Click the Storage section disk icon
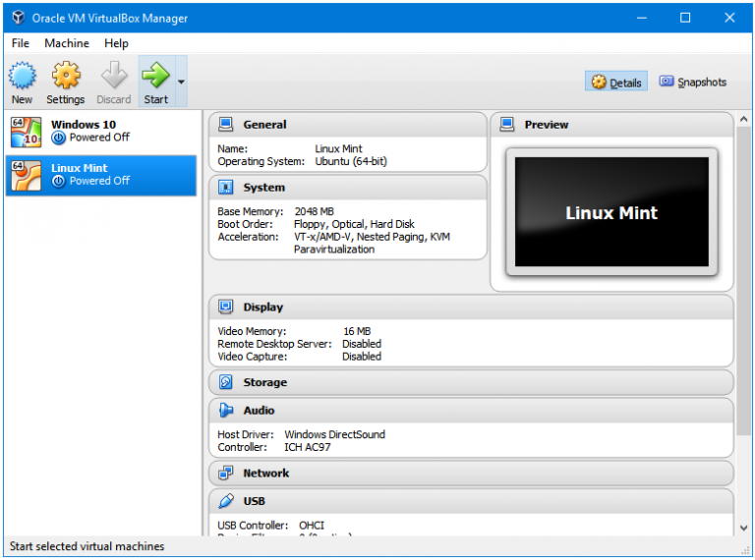Image resolution: width=755 pixels, height=560 pixels. tap(225, 382)
